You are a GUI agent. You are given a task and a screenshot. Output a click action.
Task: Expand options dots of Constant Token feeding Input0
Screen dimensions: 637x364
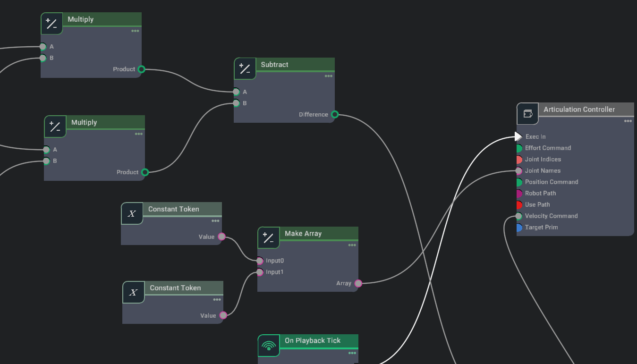(215, 220)
